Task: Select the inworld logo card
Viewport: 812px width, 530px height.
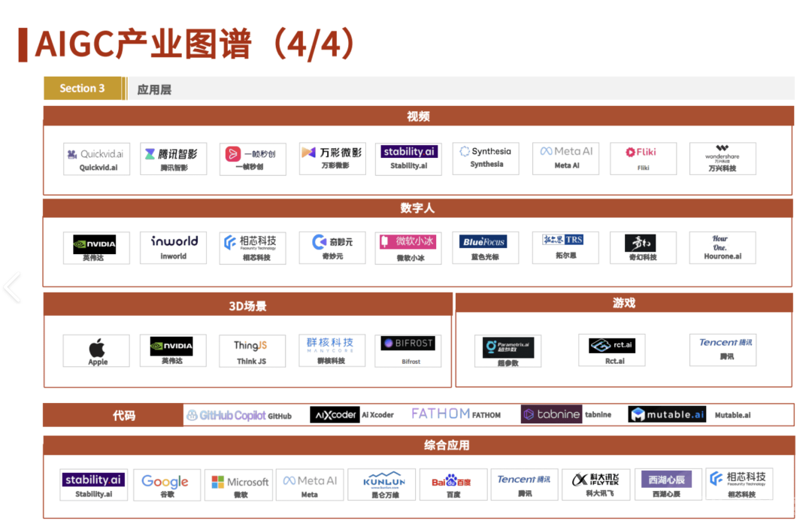Action: (174, 248)
